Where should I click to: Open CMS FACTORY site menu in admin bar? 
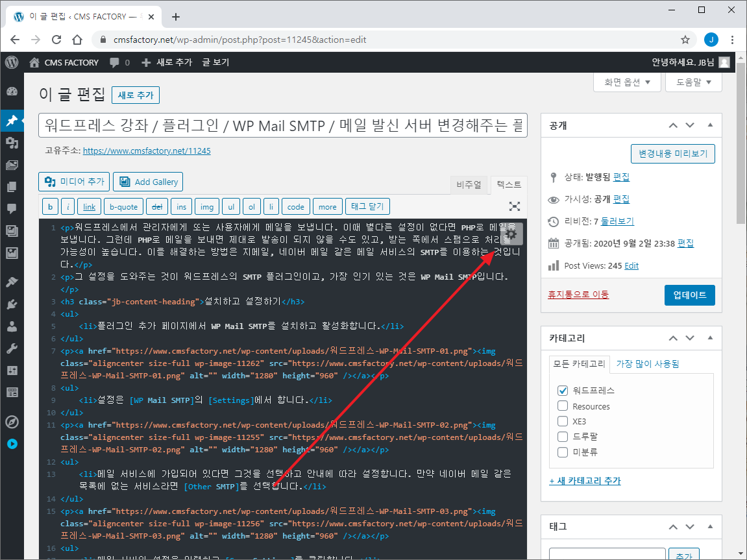tap(64, 62)
